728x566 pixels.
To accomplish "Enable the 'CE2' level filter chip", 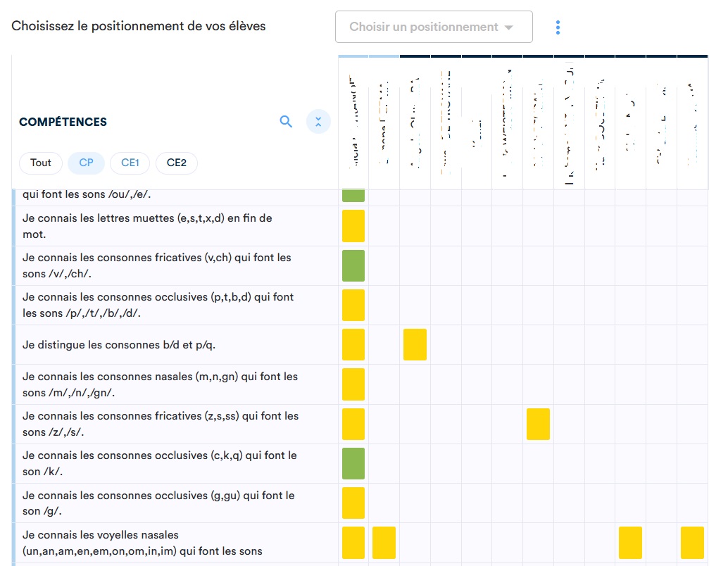I will tap(176, 163).
